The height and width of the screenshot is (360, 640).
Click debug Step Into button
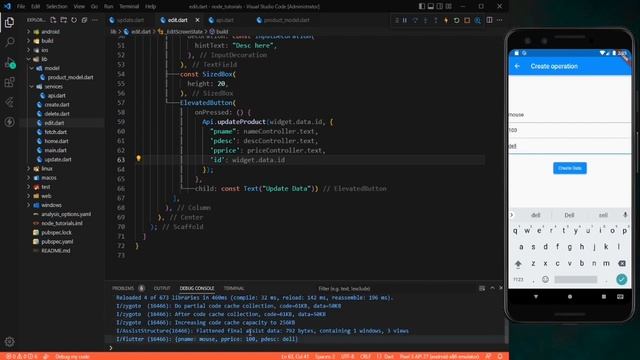(425, 20)
